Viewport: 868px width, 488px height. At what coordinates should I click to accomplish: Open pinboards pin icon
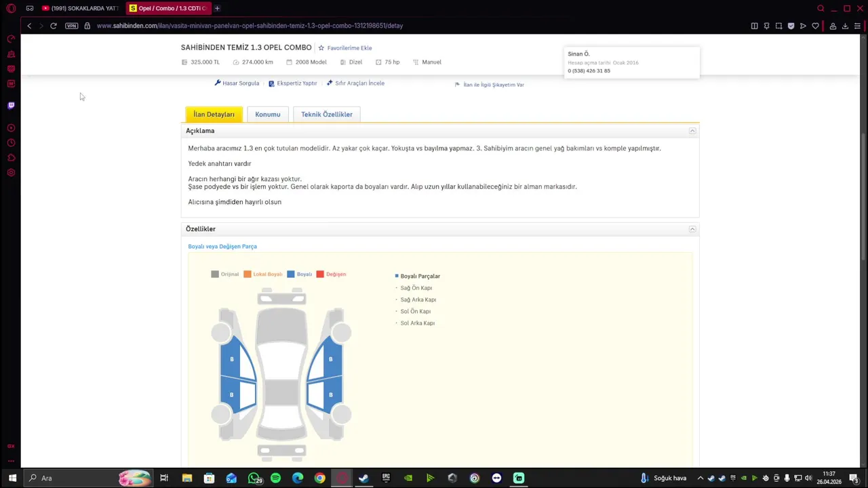point(766,26)
